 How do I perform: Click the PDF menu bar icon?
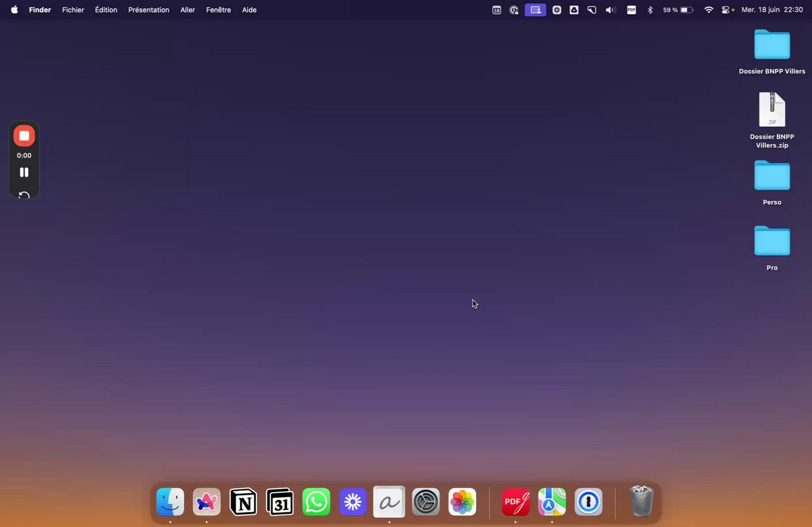[x=631, y=10]
